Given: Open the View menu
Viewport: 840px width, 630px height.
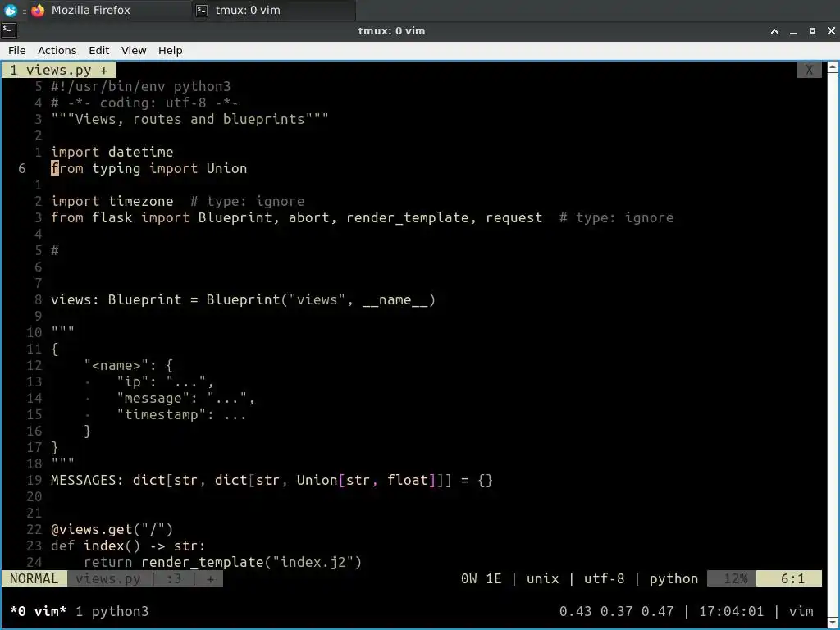Looking at the screenshot, I should pyautogui.click(x=134, y=50).
